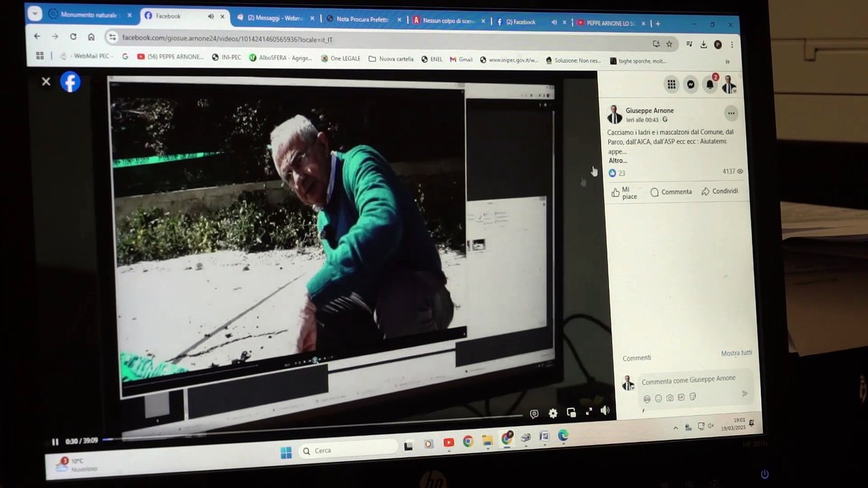Enter fullscreen video mode
The height and width of the screenshot is (488, 868).
pyautogui.click(x=589, y=411)
